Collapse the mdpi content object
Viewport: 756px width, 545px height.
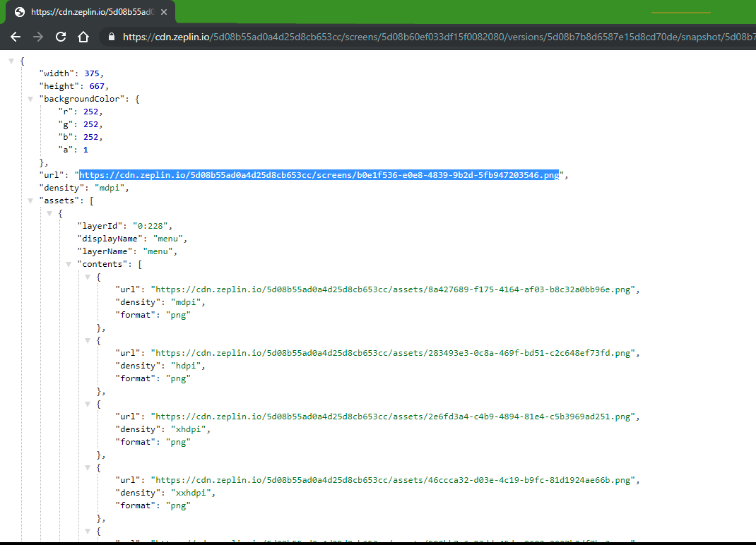(x=88, y=277)
